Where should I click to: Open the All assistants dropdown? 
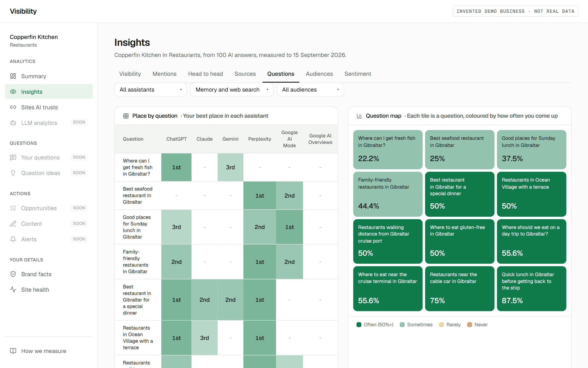click(x=151, y=90)
